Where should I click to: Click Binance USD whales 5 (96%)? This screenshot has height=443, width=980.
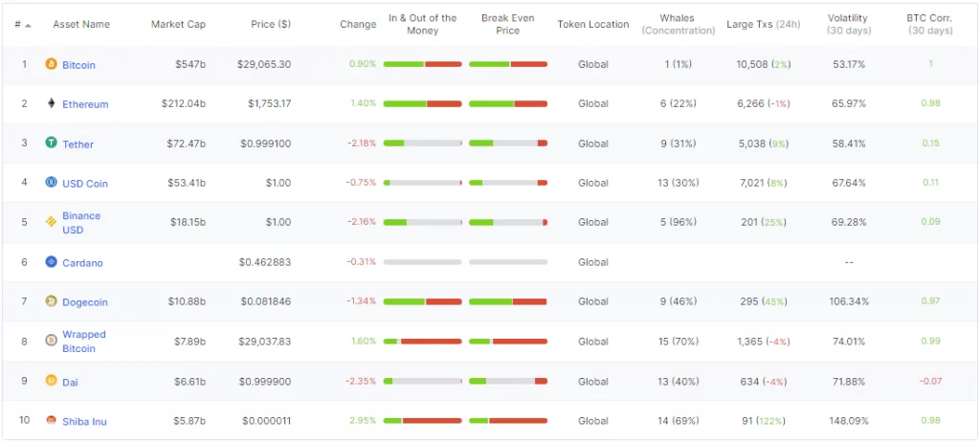click(x=679, y=222)
